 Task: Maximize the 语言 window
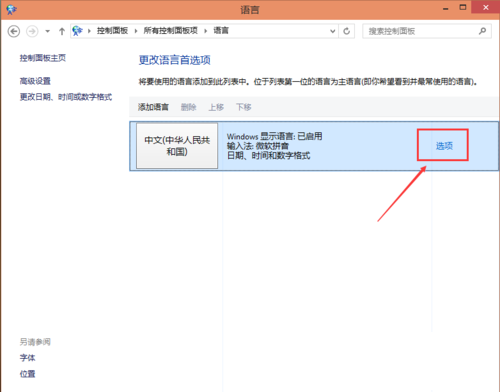[x=463, y=7]
